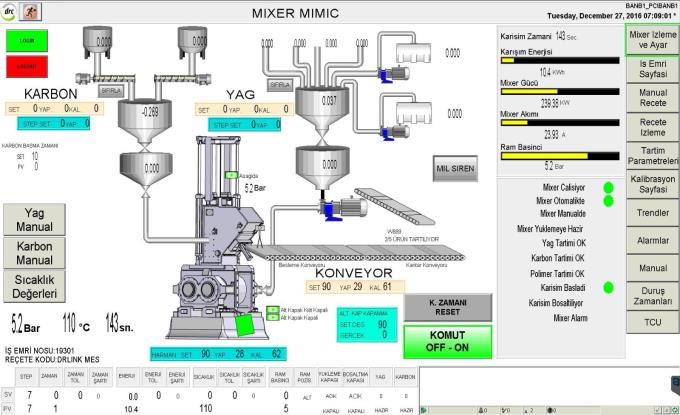The width and height of the screenshot is (680, 415).
Task: Click the running man icon in the header
Action: [30, 12]
